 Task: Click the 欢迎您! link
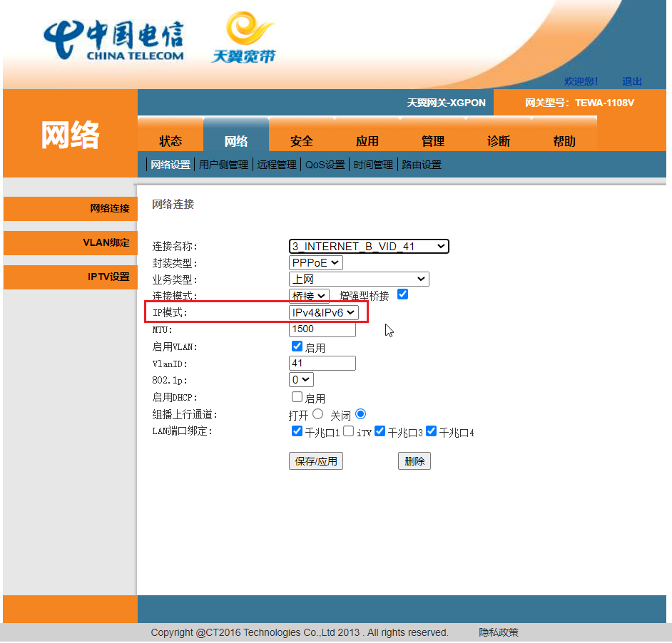point(581,81)
